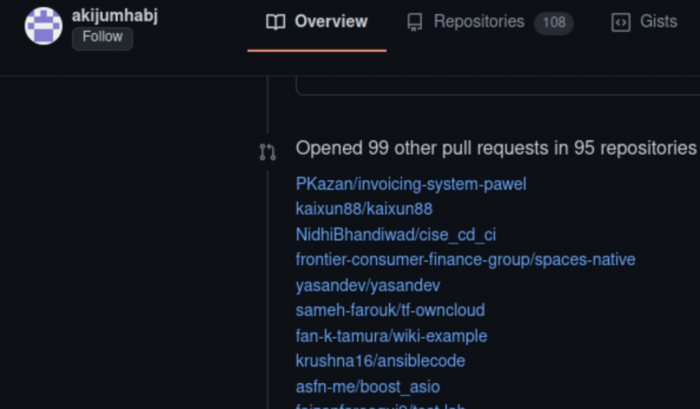The image size is (700, 409).
Task: Click the akijumhabj profile avatar
Action: [x=43, y=25]
